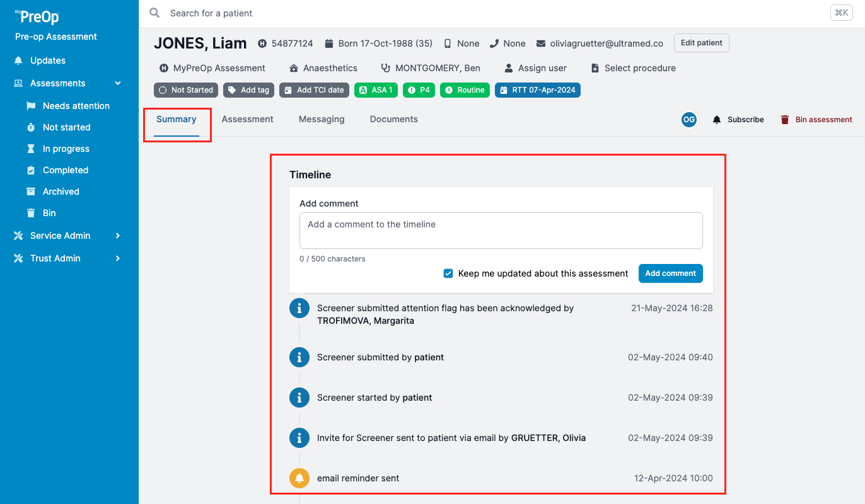Click the Needs attention flag icon
Image resolution: width=865 pixels, height=504 pixels.
pyautogui.click(x=31, y=106)
